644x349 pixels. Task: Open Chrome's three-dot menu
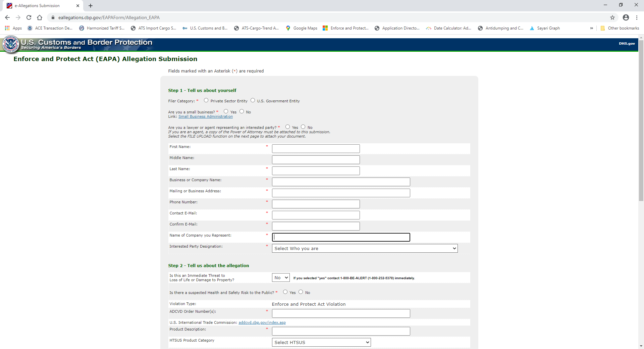(637, 17)
